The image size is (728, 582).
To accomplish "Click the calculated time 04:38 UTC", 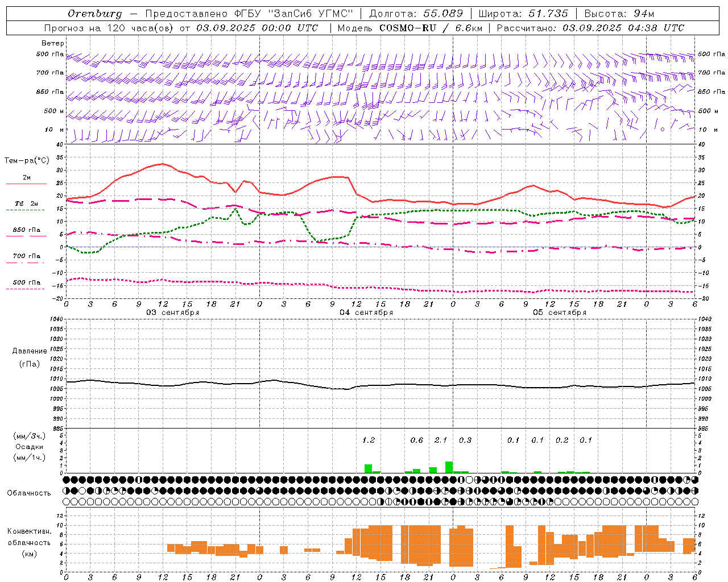I will tap(656, 27).
